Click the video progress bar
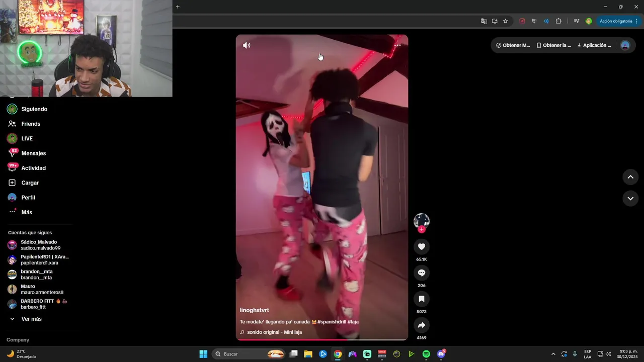The image size is (644, 362). tap(322, 339)
